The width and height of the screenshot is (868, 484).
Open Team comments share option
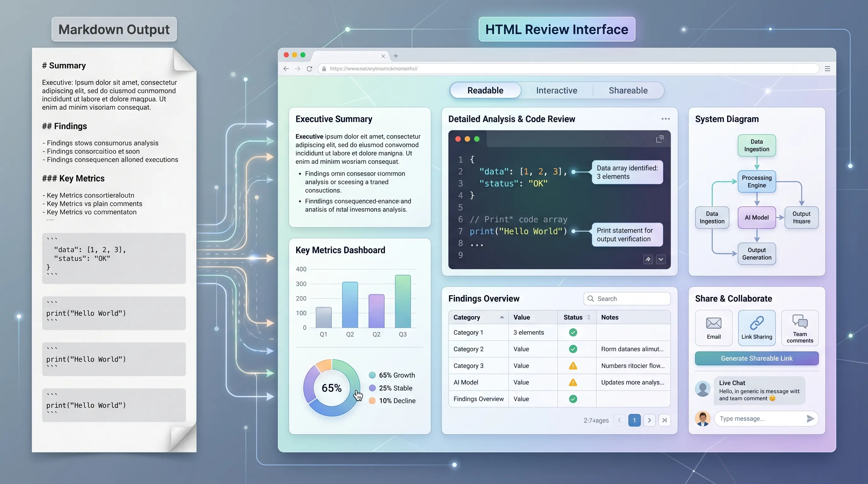pos(800,328)
